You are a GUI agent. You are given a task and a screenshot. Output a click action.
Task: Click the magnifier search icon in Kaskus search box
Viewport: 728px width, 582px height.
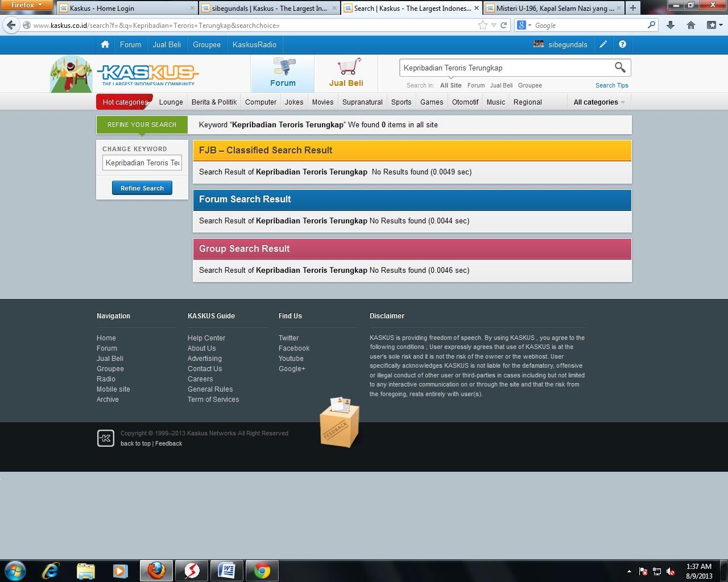(620, 68)
